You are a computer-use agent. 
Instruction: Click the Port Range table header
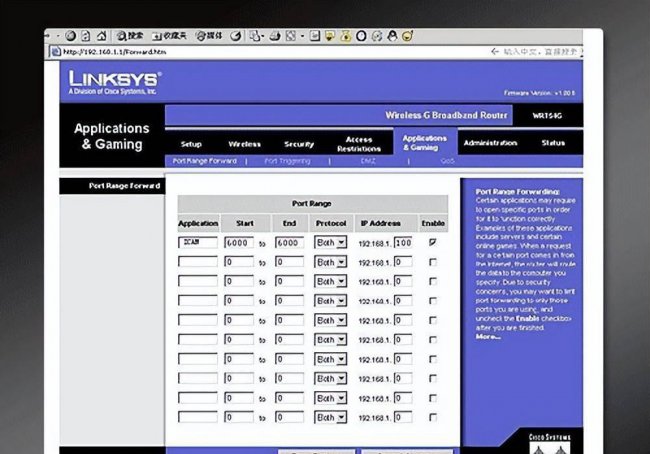click(313, 204)
